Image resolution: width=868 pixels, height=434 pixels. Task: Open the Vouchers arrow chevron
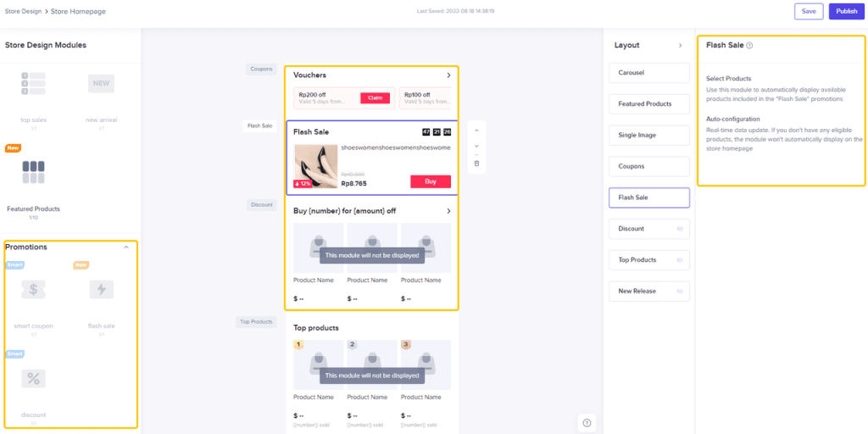tap(448, 75)
